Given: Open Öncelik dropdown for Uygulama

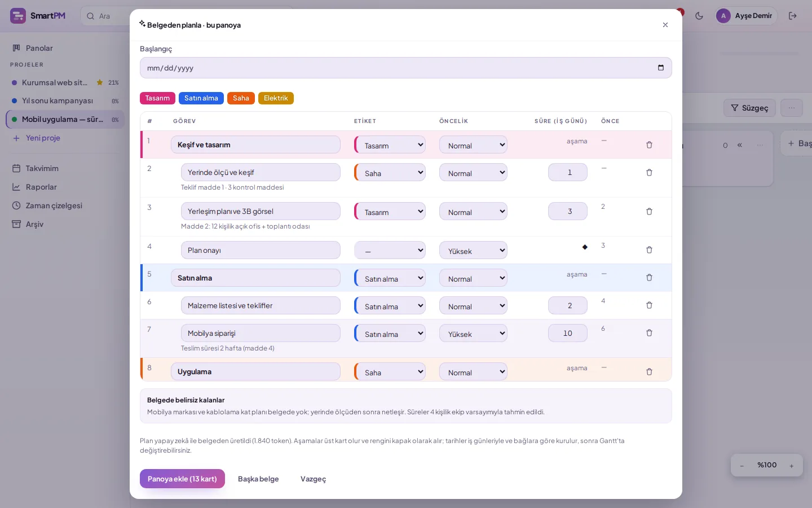Looking at the screenshot, I should [x=473, y=372].
